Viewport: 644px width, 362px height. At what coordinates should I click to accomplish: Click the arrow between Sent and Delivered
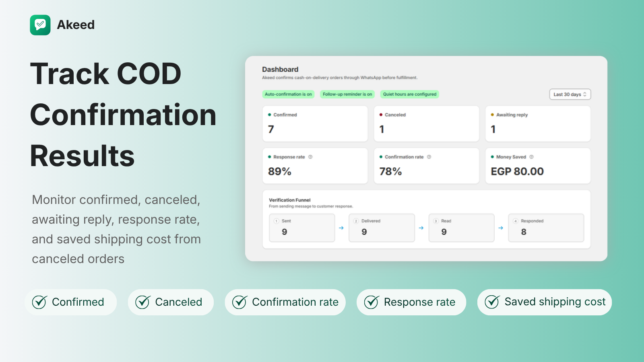(341, 228)
